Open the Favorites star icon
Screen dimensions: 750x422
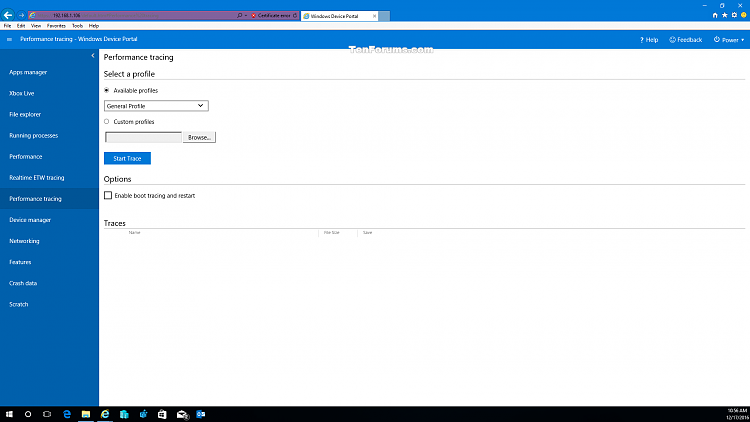click(725, 15)
